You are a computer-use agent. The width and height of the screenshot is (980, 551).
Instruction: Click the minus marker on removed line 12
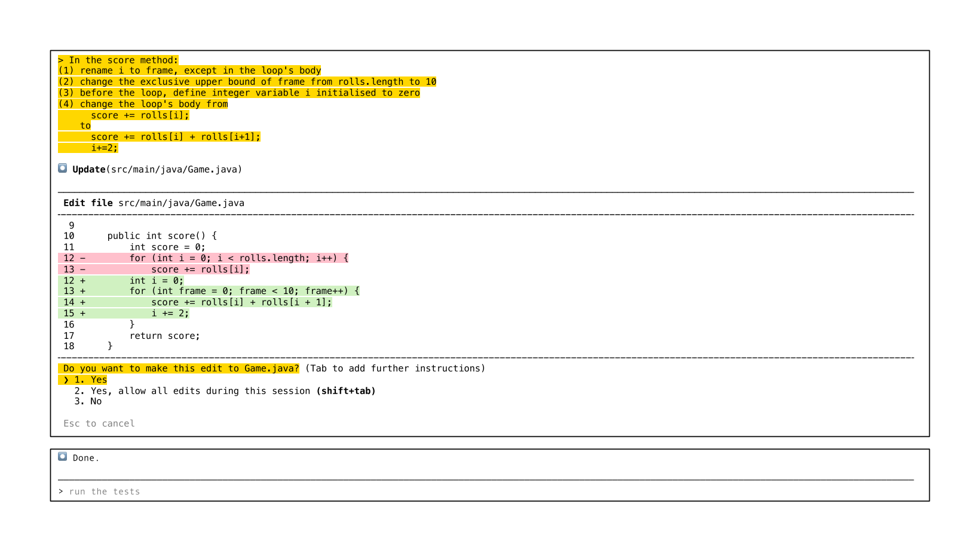(x=82, y=258)
